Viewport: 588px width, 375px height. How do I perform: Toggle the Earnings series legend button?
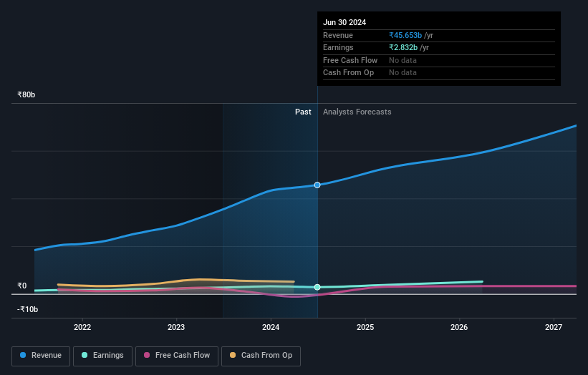pyautogui.click(x=102, y=356)
